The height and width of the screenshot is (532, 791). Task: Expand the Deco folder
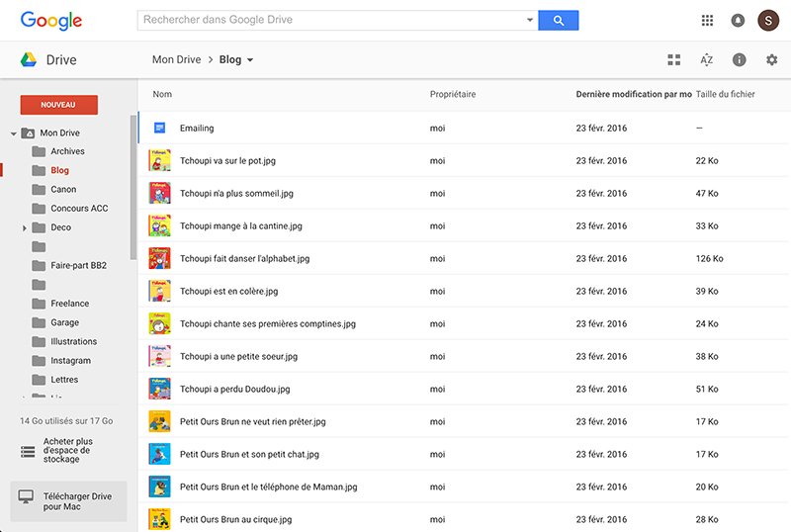(x=24, y=228)
